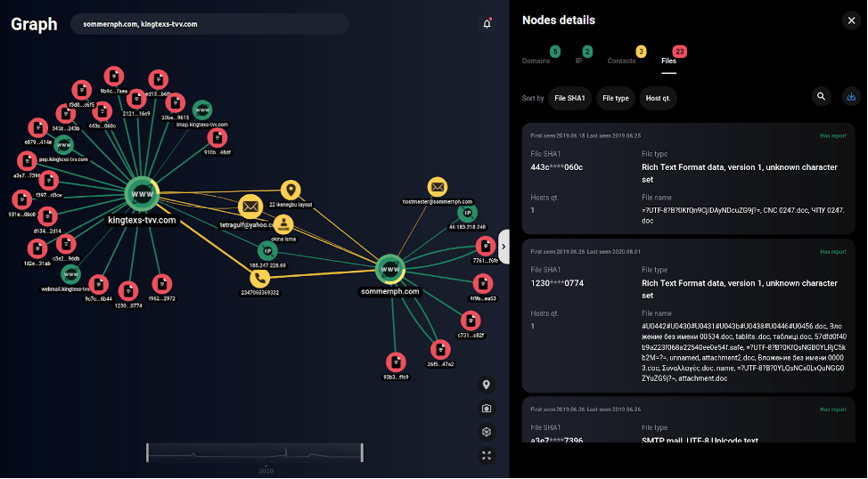Sort files by File SHA1

pyautogui.click(x=569, y=98)
